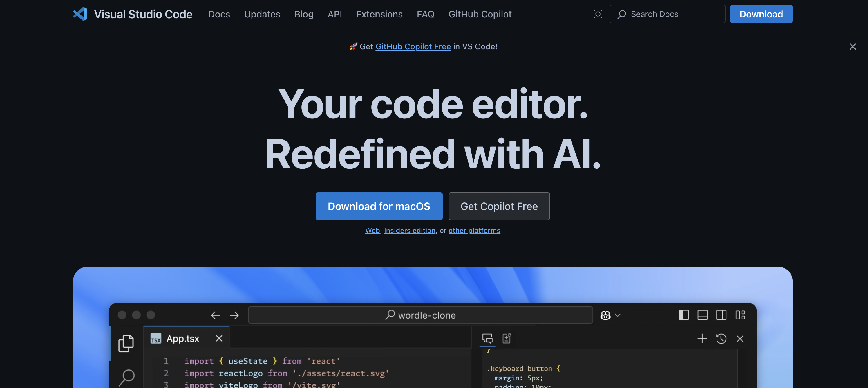Open the other platforms link
This screenshot has width=868, height=388.
[x=474, y=230]
